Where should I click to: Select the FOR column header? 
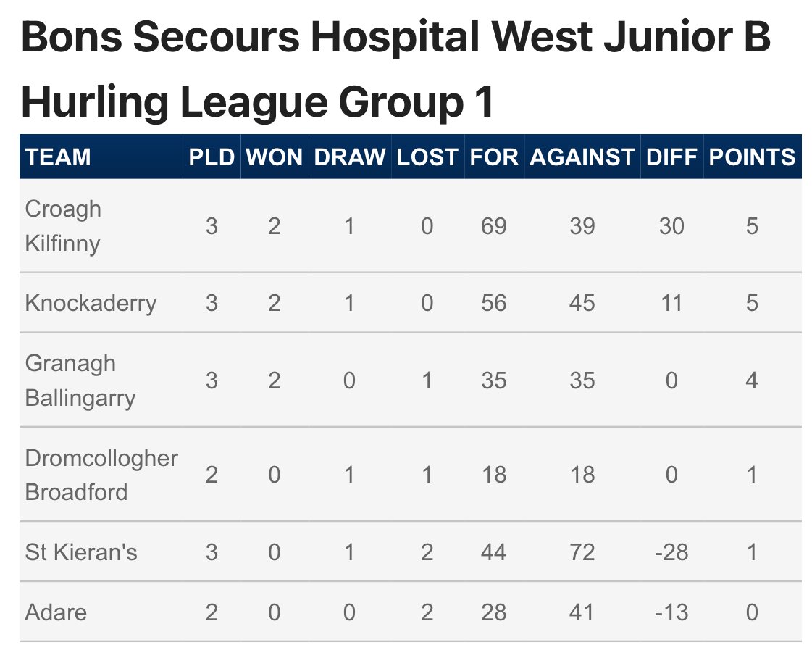pos(494,157)
